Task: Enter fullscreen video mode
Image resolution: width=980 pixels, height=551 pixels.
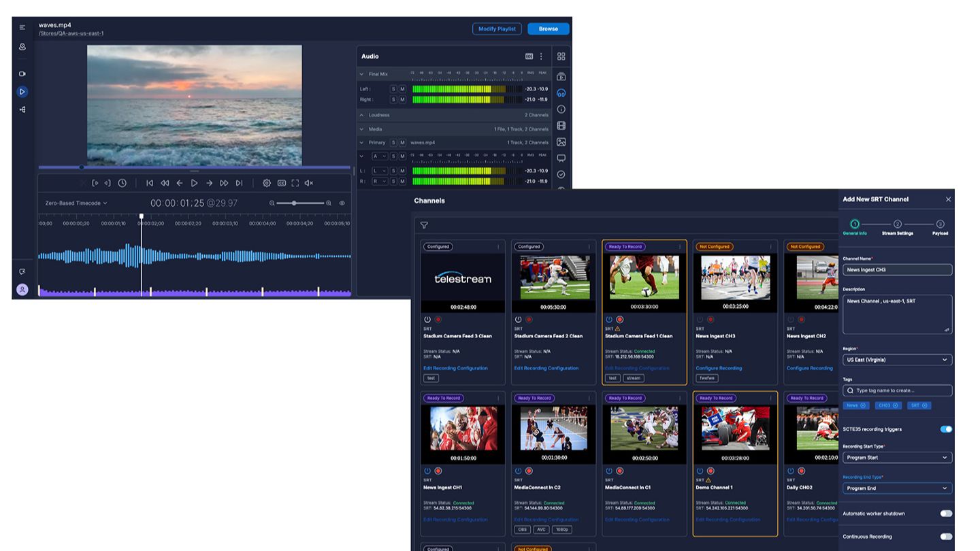Action: coord(295,183)
